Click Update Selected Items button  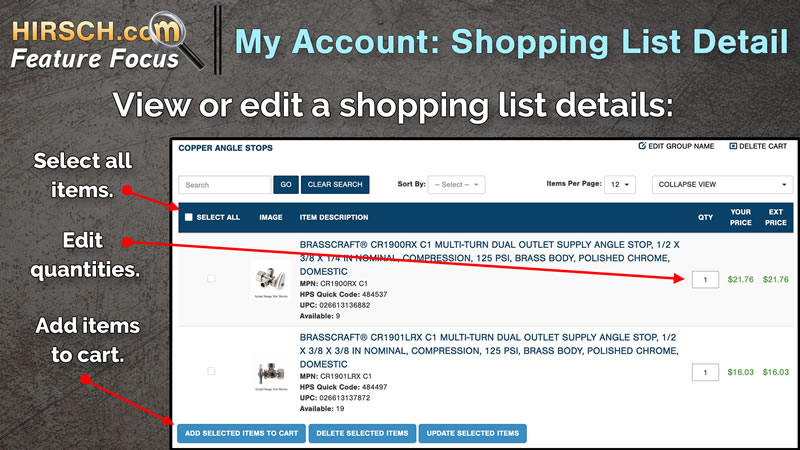473,433
